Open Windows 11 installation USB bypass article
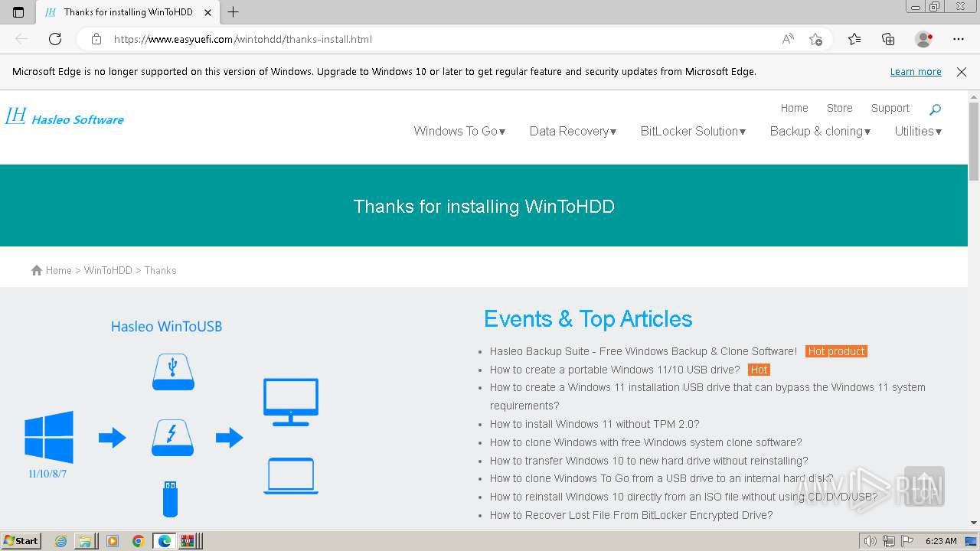980x551 pixels. coord(707,396)
